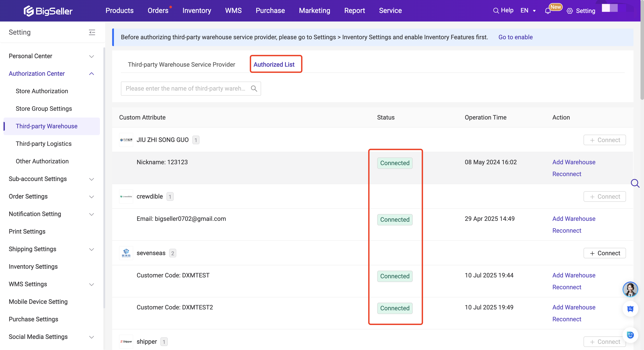Open Third-party Logistics settings
The width and height of the screenshot is (644, 350).
pos(44,144)
